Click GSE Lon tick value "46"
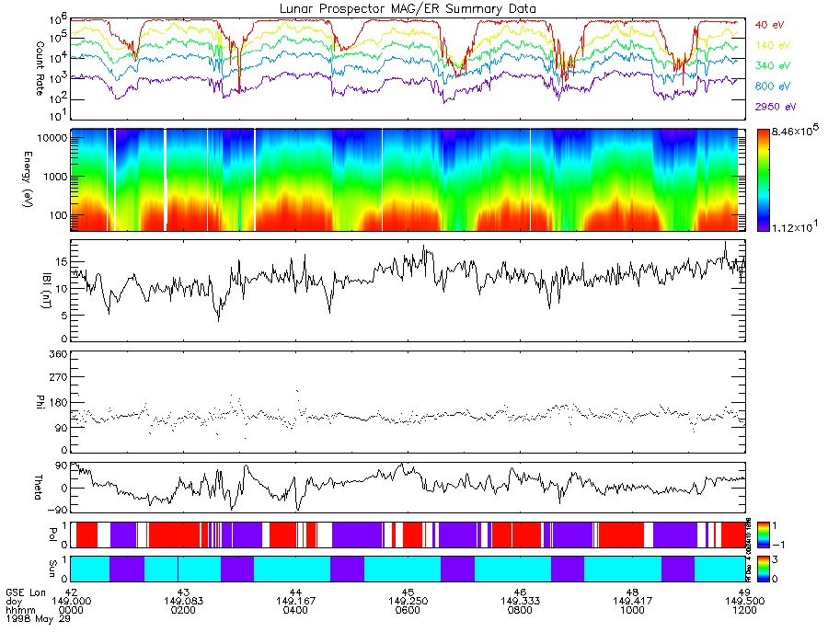This screenshot has height=644, width=828. [x=520, y=592]
